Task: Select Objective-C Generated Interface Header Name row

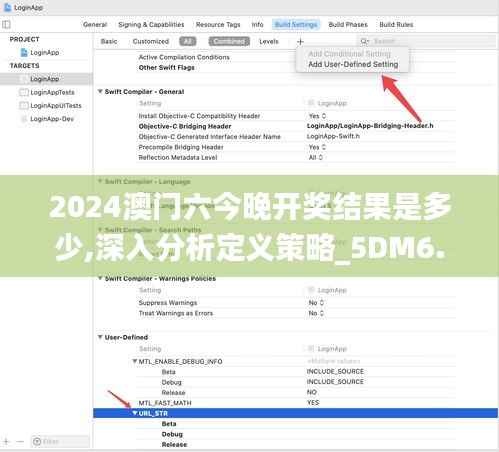Action: click(209, 137)
